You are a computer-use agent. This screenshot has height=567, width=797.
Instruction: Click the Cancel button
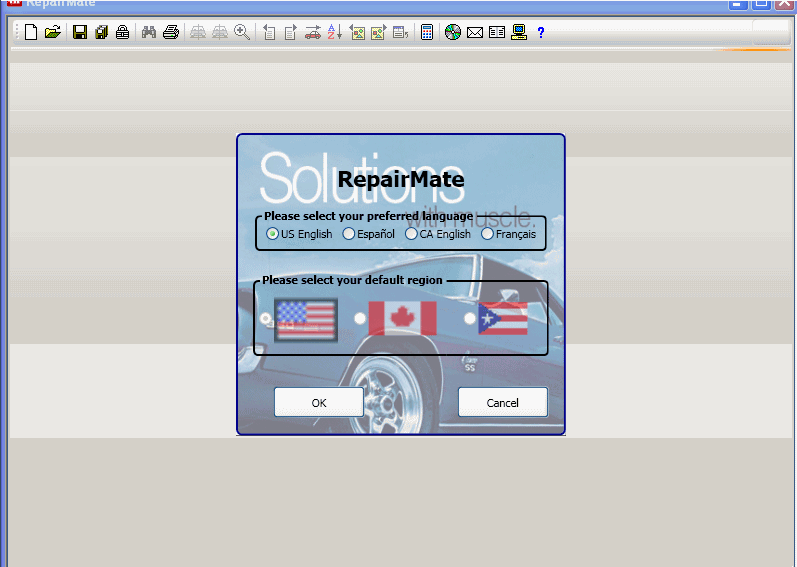pos(503,402)
